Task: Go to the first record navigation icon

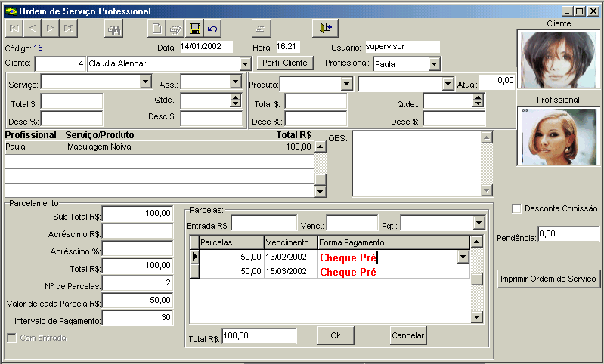Action: pos(14,29)
